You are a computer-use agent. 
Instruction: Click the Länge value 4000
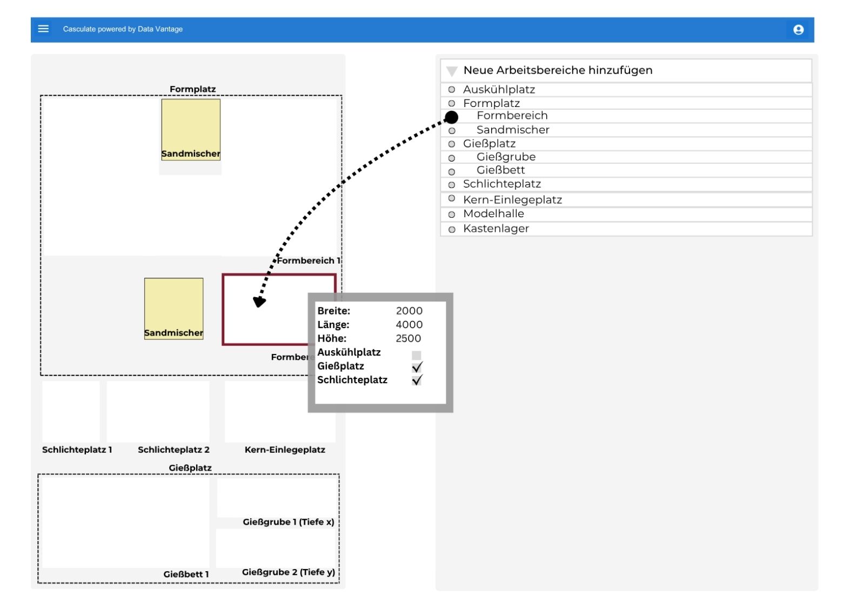(409, 325)
